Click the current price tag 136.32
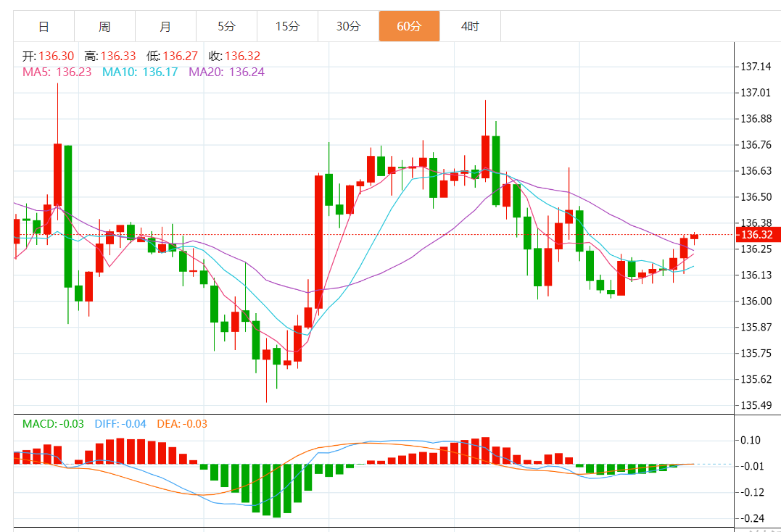Screen dimensions: 781x532 click(x=755, y=235)
